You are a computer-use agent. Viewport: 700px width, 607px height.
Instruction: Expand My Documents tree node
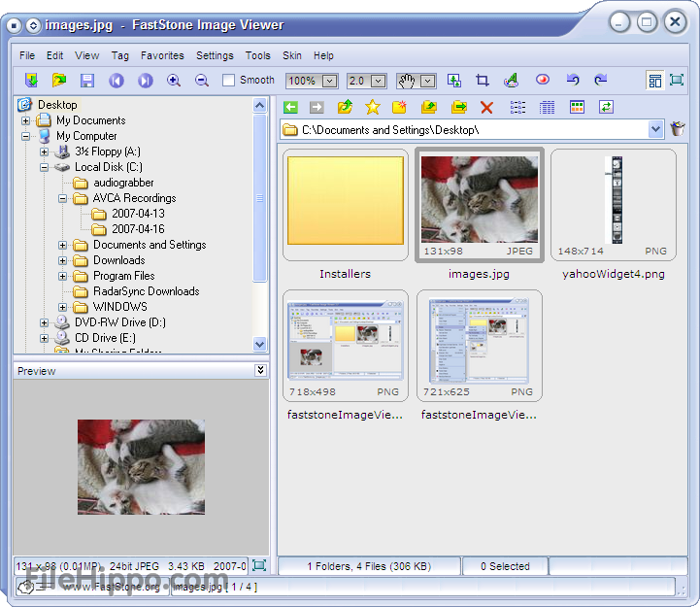click(x=25, y=120)
